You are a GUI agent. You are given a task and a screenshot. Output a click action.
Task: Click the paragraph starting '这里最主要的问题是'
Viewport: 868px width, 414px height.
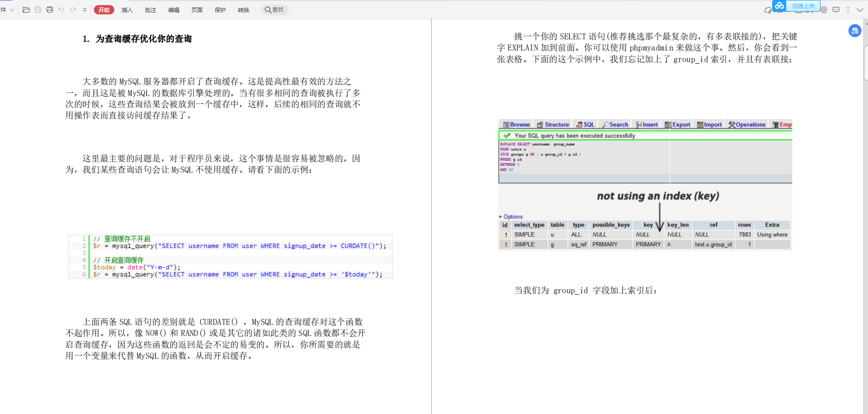tap(213, 164)
